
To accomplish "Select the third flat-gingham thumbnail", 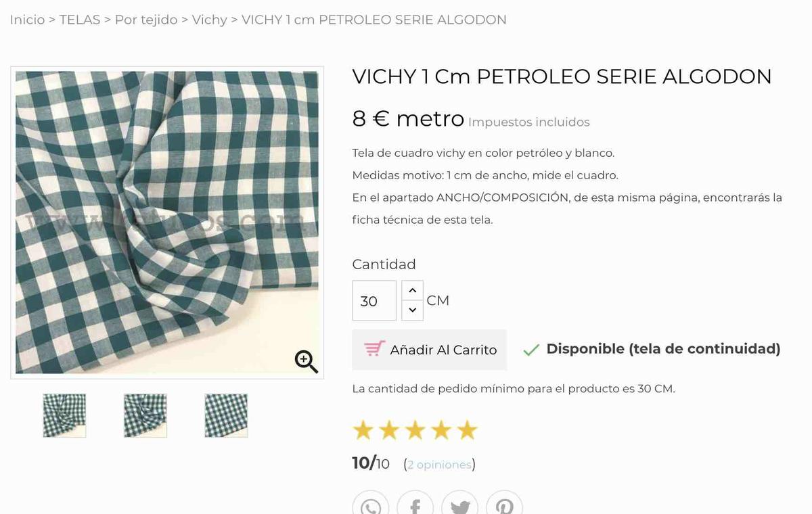I will click(x=226, y=415).
